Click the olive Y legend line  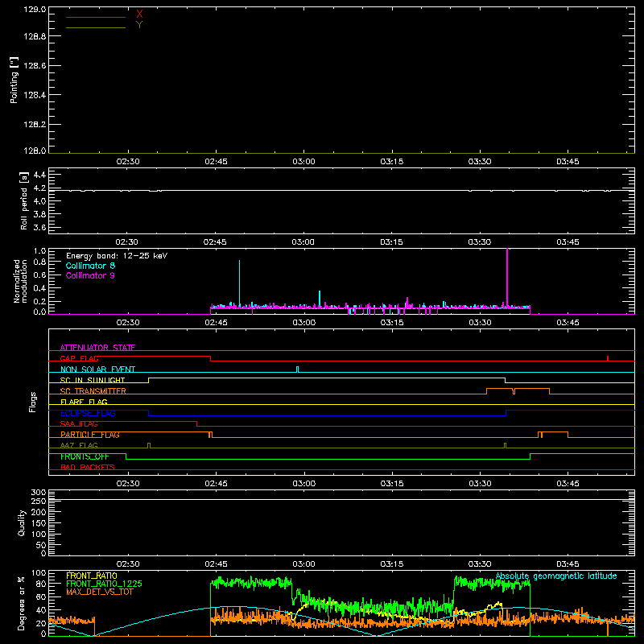point(96,28)
